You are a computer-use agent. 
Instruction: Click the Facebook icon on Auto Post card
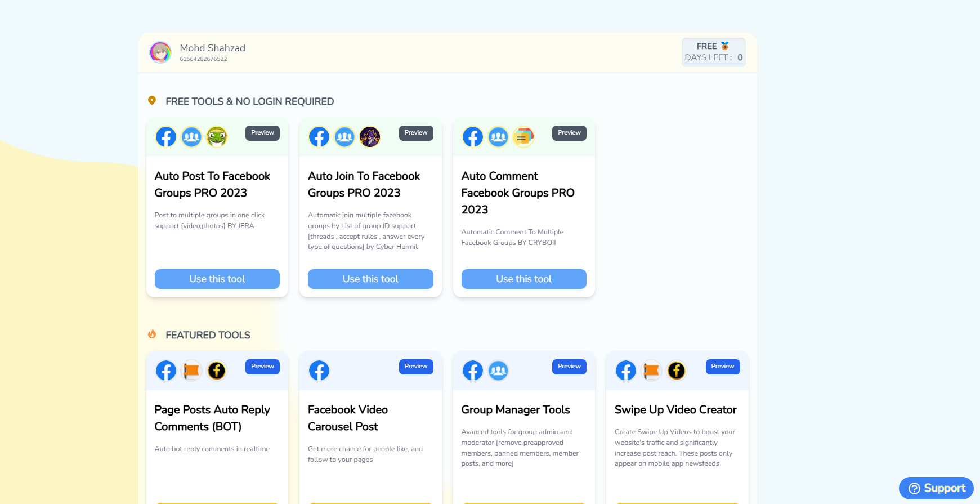coord(166,137)
